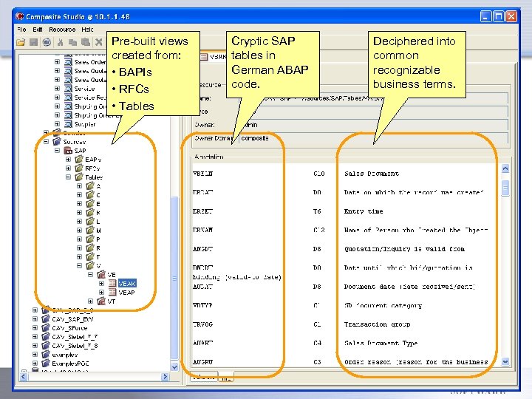Expand the BAPIs folder node

click(68, 159)
